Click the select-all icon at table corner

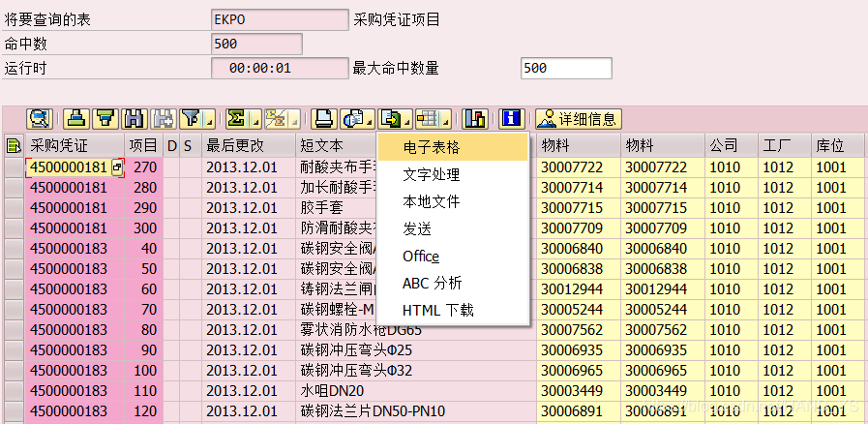pos(13,145)
